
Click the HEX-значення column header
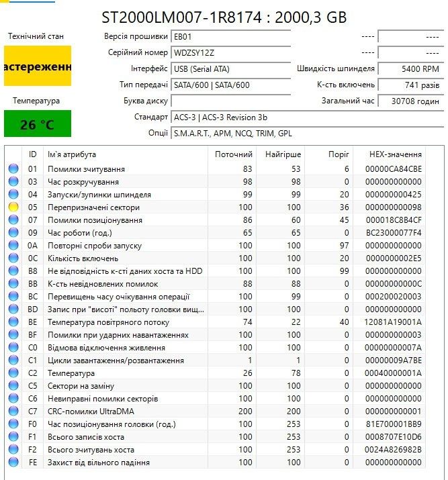[390, 154]
